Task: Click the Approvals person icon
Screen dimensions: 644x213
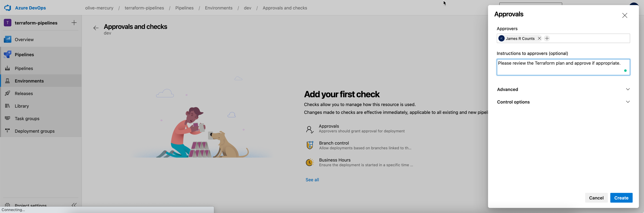Action: tap(310, 130)
